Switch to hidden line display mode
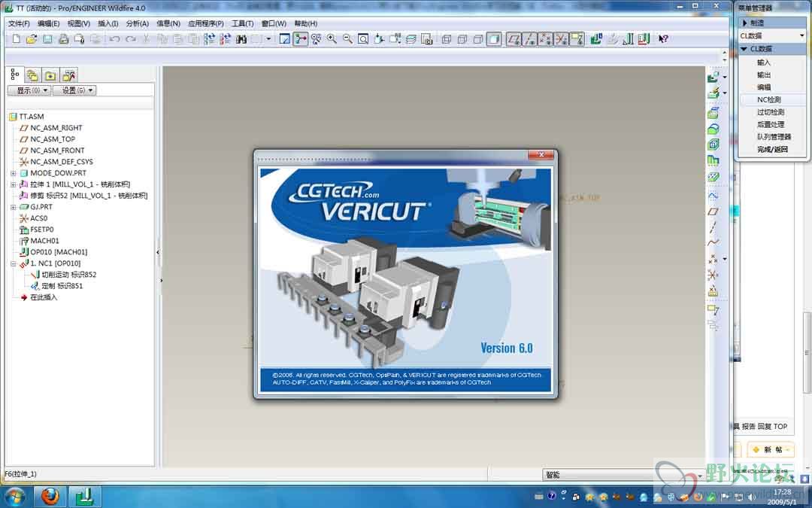This screenshot has width=812, height=508. 462,39
